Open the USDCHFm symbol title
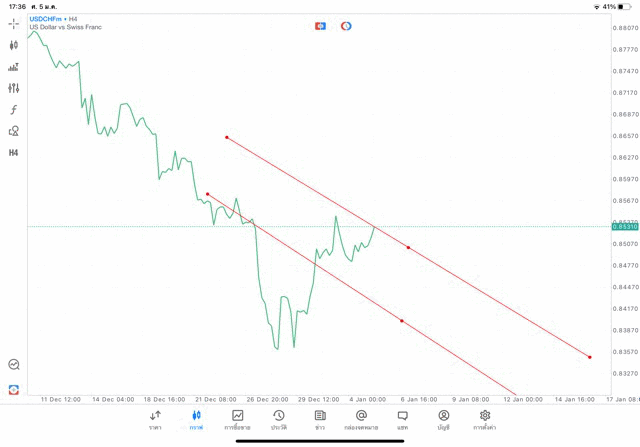Viewport: 640px width, 447px height. point(47,18)
